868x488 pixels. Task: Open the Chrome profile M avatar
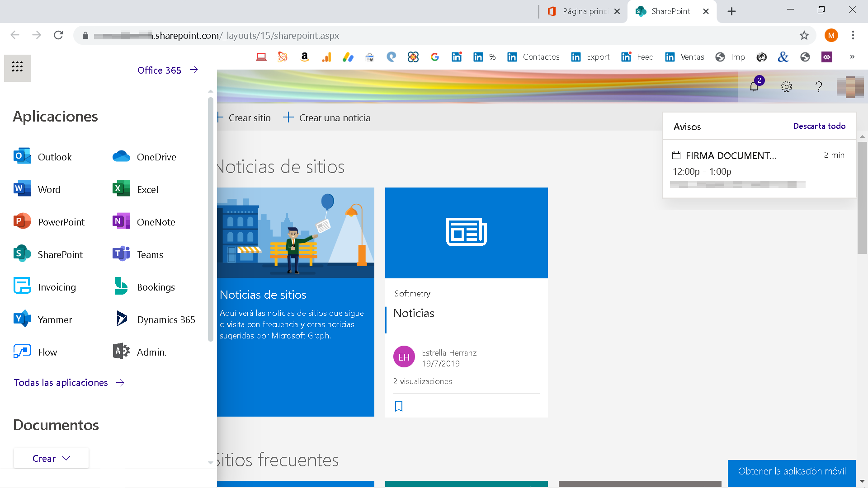pyautogui.click(x=831, y=35)
